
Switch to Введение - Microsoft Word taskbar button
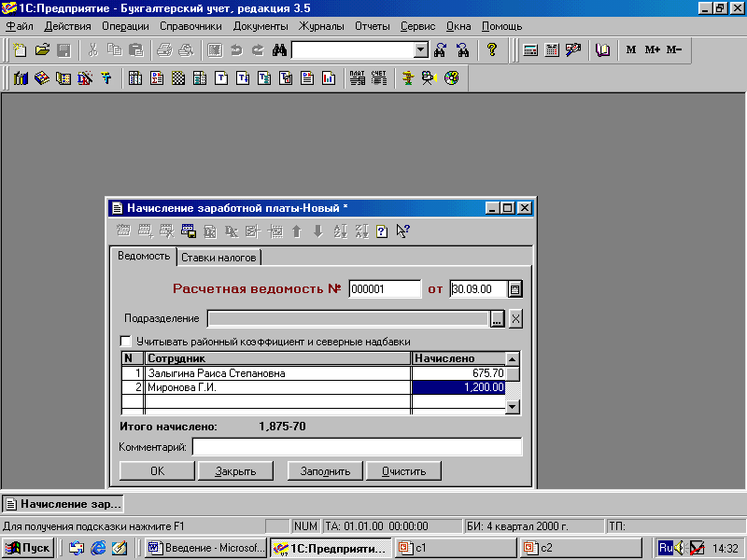click(205, 548)
